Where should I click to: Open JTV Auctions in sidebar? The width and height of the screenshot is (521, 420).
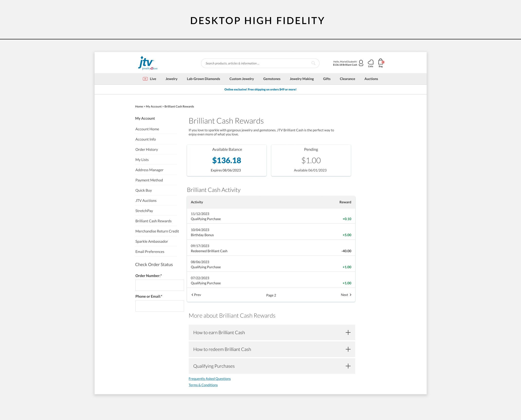click(146, 201)
